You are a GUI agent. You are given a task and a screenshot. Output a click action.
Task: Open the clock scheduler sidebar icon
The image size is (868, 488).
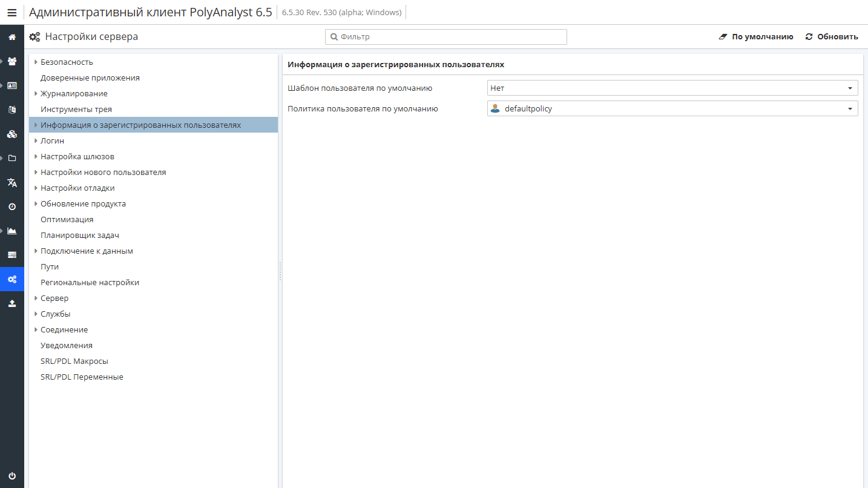(12, 206)
